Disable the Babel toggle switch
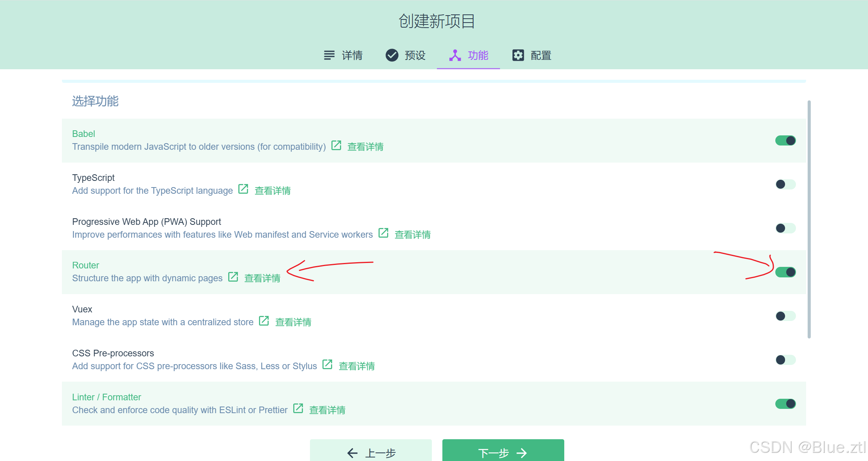This screenshot has width=868, height=461. tap(785, 140)
